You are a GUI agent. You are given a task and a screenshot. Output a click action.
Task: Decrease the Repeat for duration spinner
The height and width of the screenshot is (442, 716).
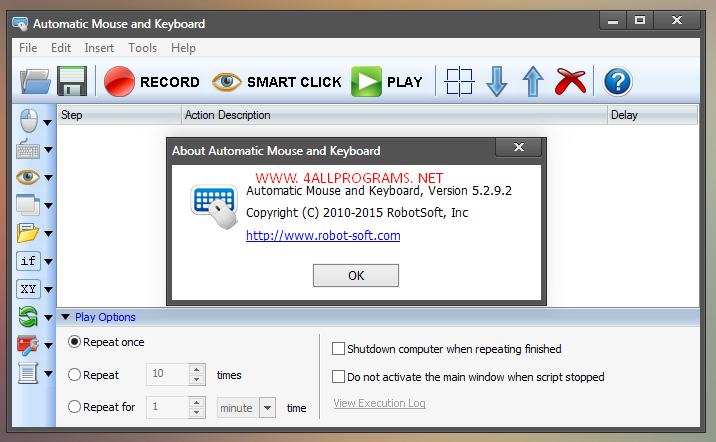(196, 412)
